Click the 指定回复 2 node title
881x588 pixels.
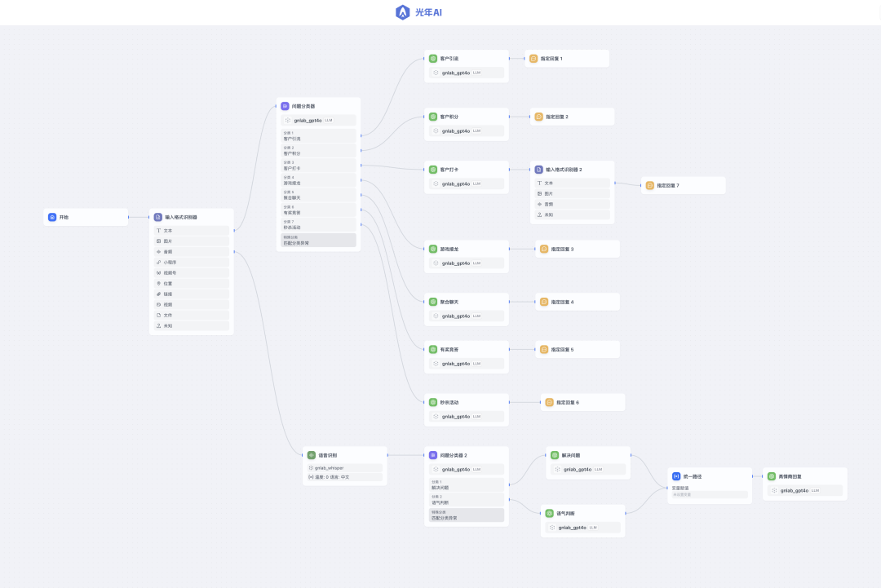(x=557, y=117)
